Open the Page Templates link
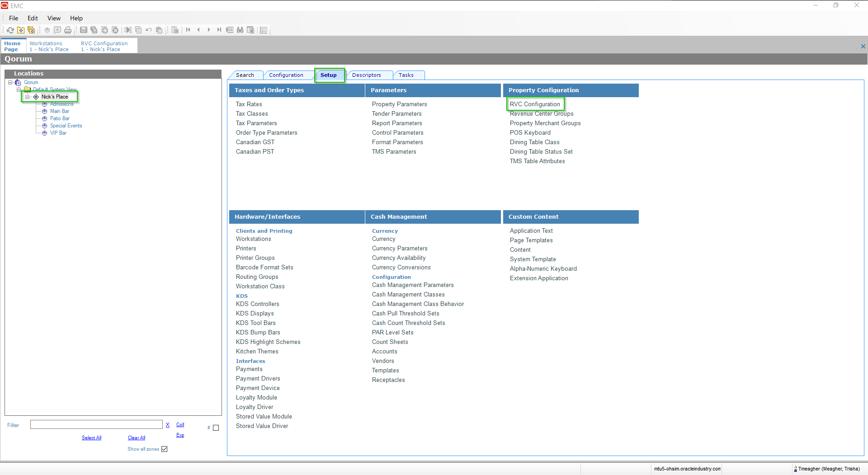This screenshot has width=868, height=475. tap(531, 240)
